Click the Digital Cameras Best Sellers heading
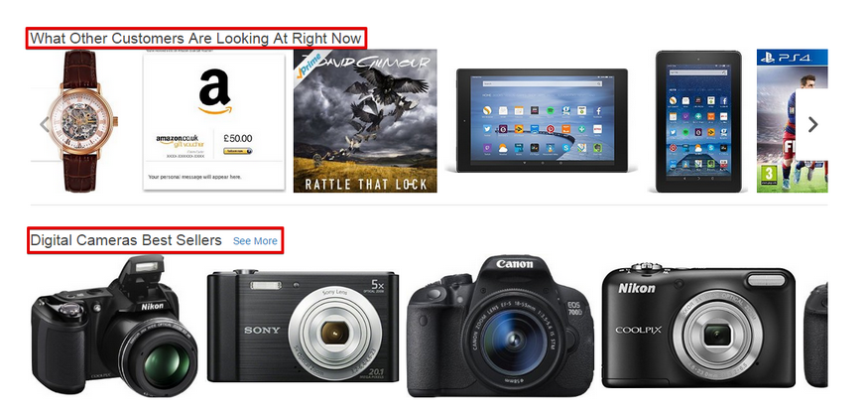The image size is (868, 411). click(126, 240)
